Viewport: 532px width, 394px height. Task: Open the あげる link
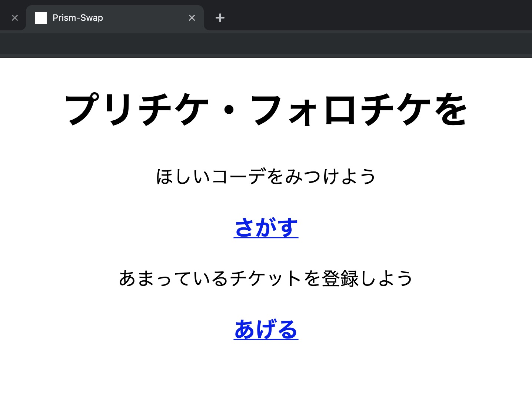(x=266, y=329)
